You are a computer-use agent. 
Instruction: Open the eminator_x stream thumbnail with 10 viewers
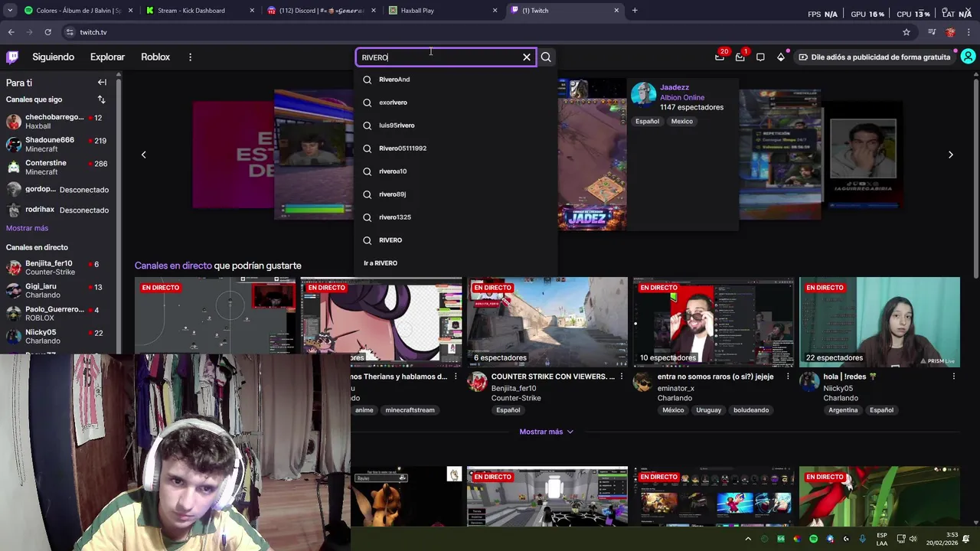click(714, 322)
